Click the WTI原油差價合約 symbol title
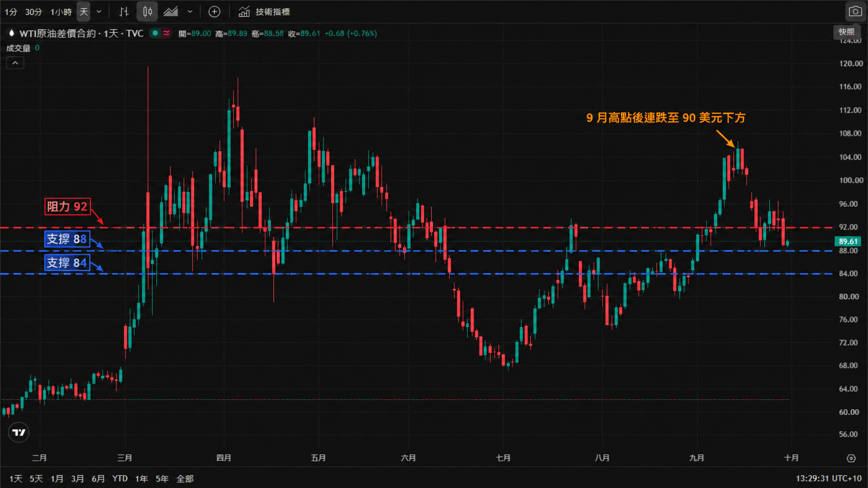 [81, 33]
